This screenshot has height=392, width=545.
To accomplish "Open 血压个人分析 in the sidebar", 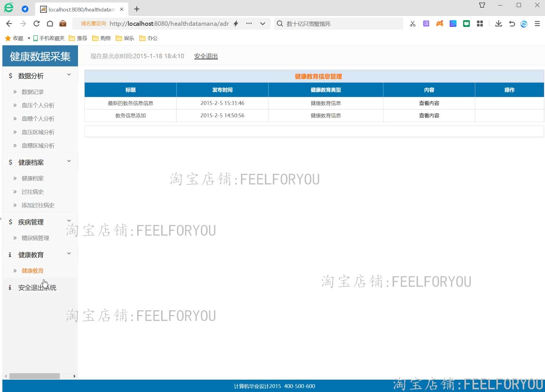I will point(38,105).
